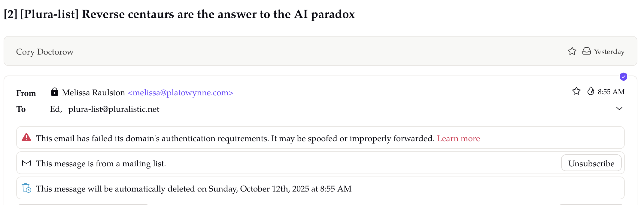Open the Learn more link
The width and height of the screenshot is (644, 205).
click(458, 138)
